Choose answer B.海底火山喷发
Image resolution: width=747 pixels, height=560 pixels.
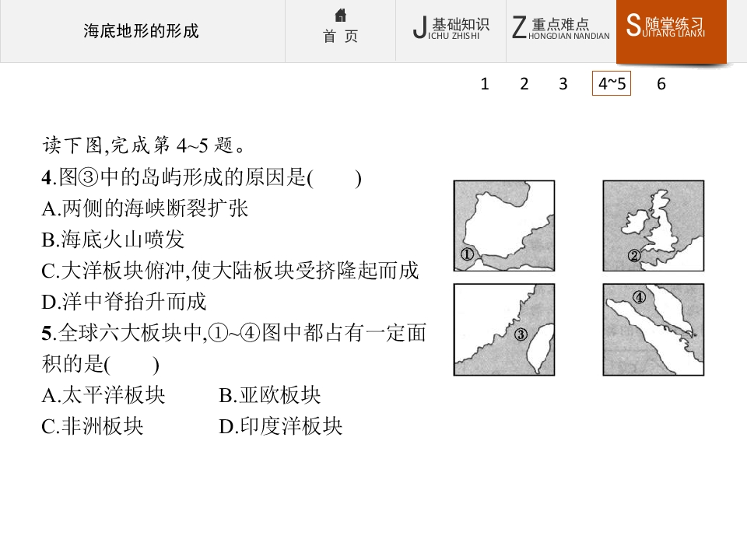pos(113,240)
